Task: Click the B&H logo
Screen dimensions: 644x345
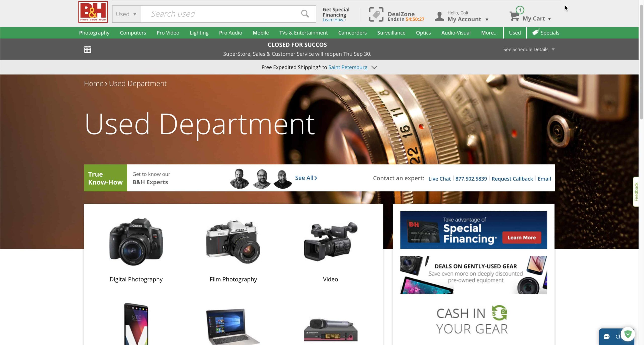Action: [93, 12]
